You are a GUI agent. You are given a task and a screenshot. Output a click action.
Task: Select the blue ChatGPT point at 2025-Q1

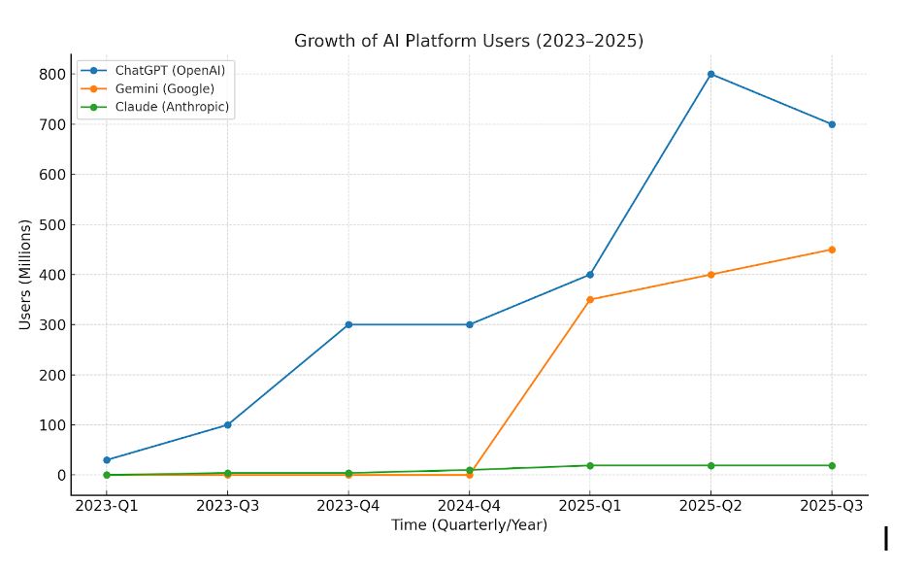(x=590, y=275)
